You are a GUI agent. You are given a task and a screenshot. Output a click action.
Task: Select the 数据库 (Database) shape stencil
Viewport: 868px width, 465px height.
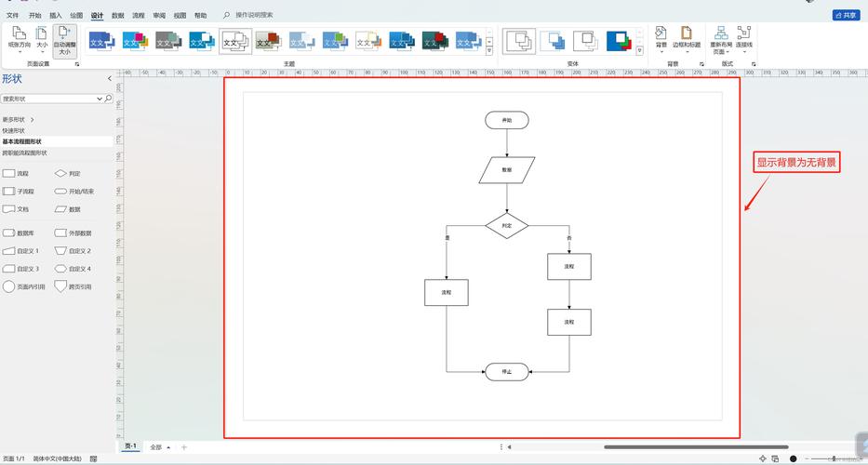(9, 232)
